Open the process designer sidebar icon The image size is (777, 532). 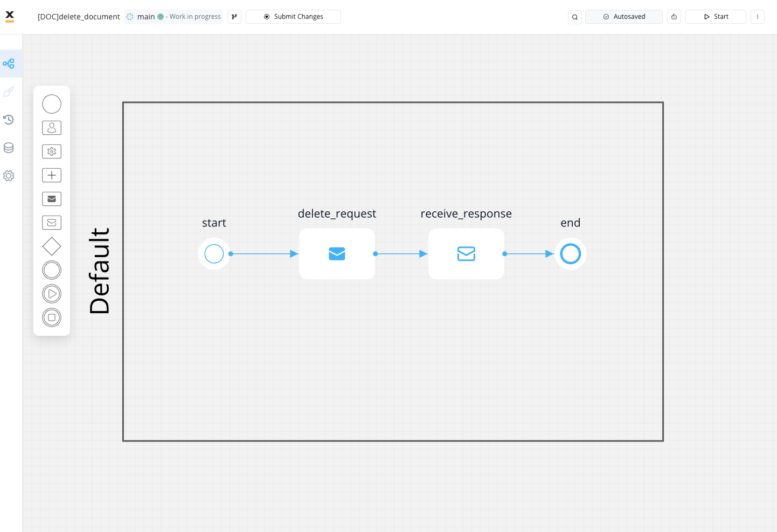click(x=9, y=64)
